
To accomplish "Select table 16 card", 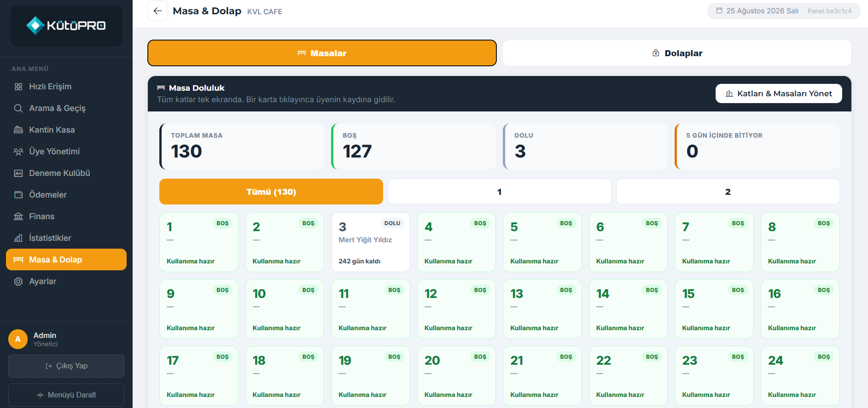I will coord(800,309).
